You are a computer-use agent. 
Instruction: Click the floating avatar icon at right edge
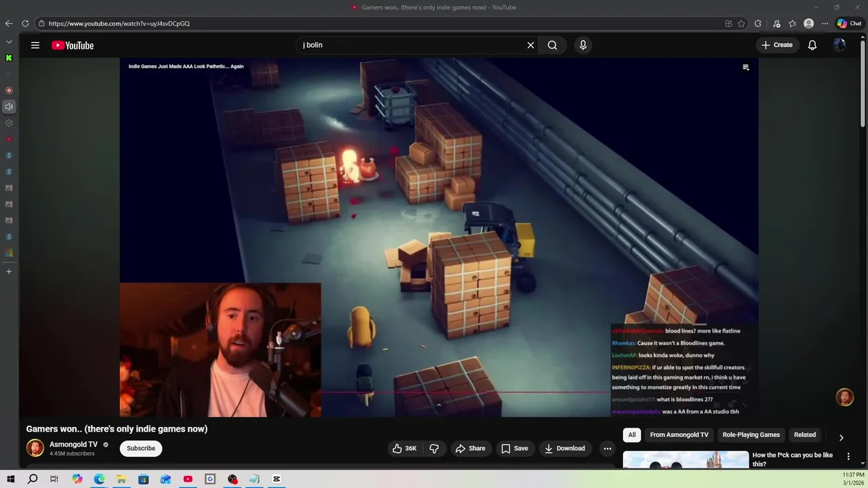(x=845, y=397)
